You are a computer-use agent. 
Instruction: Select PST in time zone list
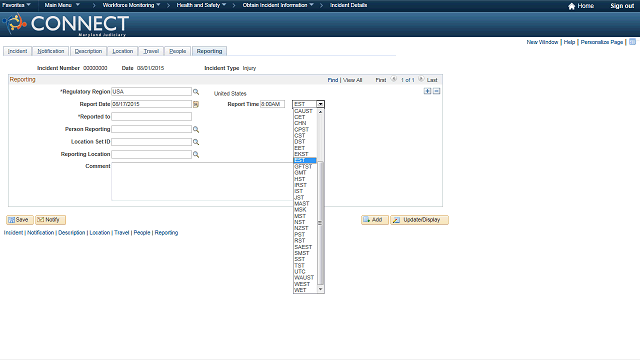(305, 235)
